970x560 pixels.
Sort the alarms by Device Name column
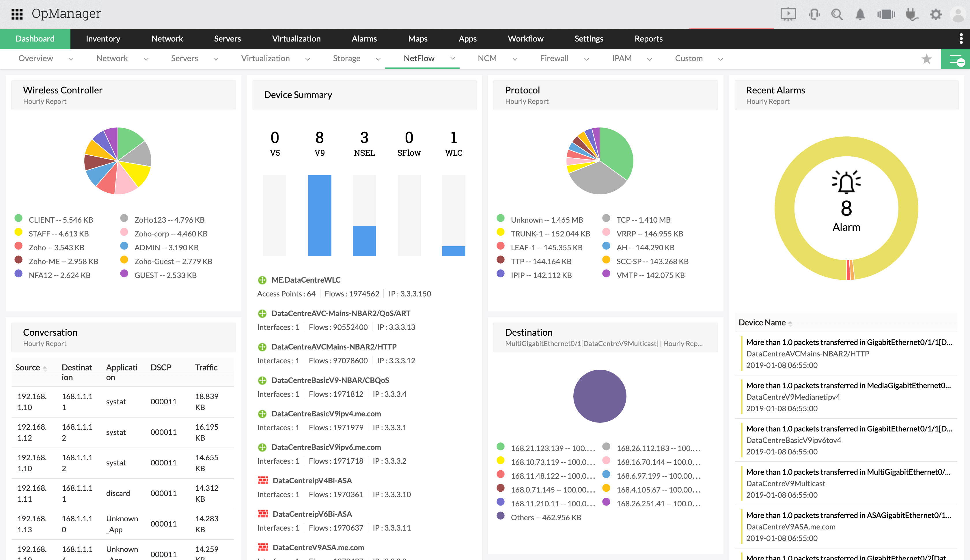[x=762, y=322]
